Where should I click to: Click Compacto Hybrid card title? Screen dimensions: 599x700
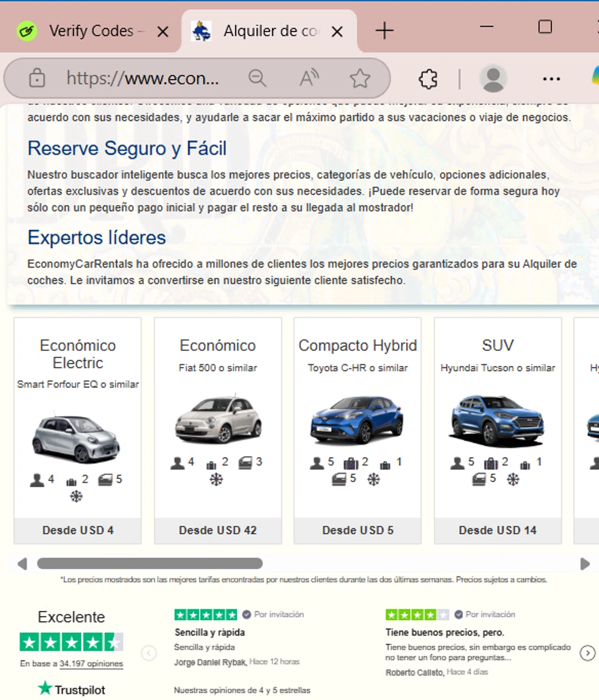click(358, 345)
